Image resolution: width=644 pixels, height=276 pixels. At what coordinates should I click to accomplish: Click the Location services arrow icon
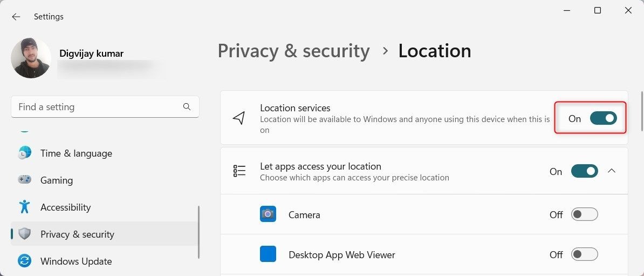[x=239, y=118]
